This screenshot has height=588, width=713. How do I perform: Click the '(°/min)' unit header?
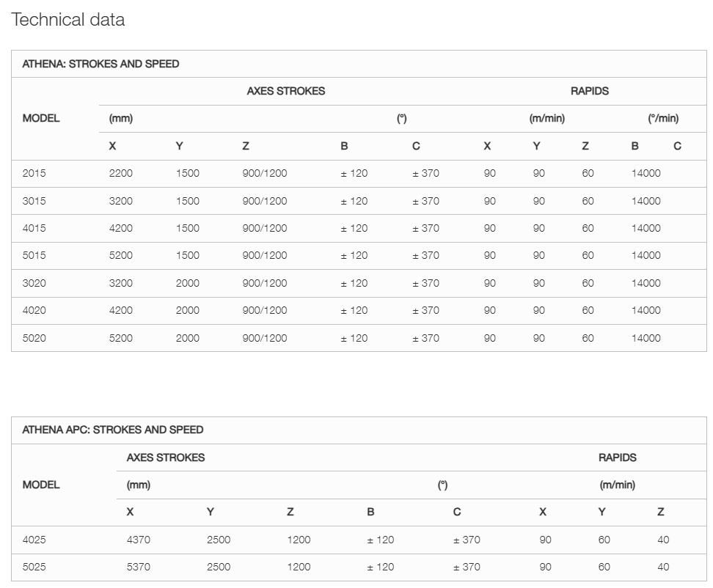pos(663,119)
